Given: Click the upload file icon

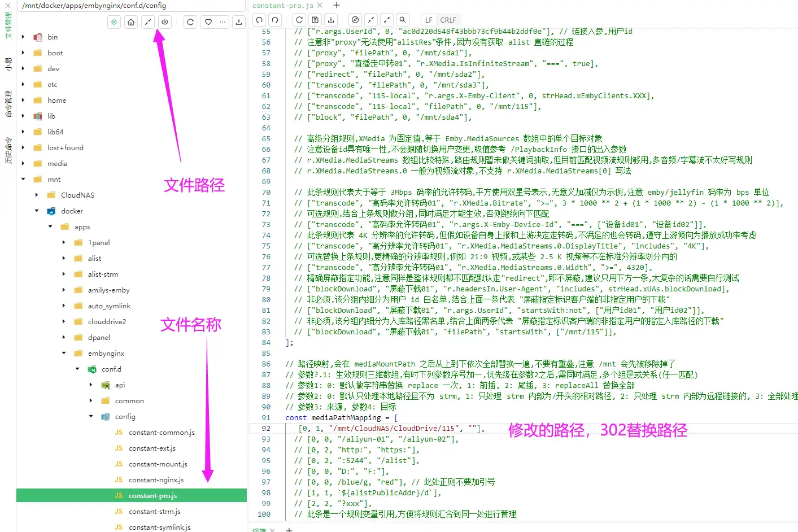Looking at the screenshot, I should 238,21.
